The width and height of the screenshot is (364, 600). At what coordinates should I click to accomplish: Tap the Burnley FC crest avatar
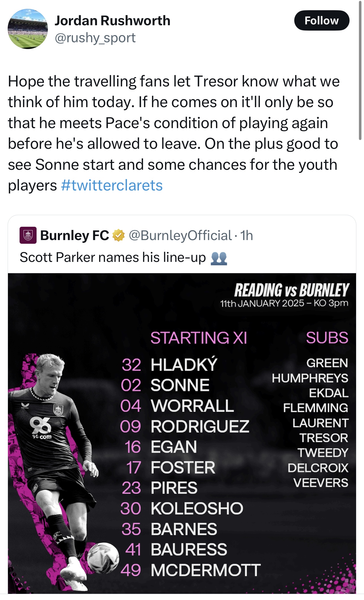[28, 235]
